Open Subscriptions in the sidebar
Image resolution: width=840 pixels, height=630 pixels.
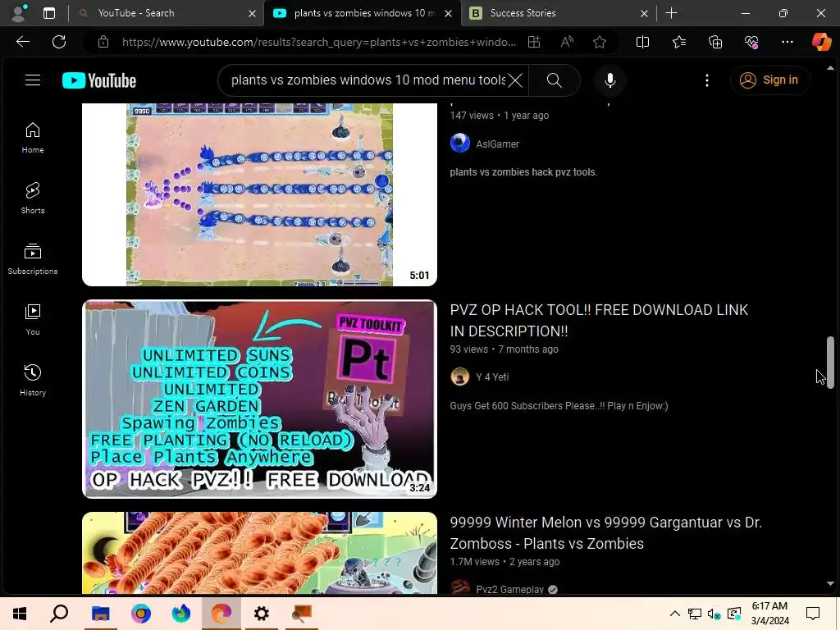pyautogui.click(x=33, y=258)
